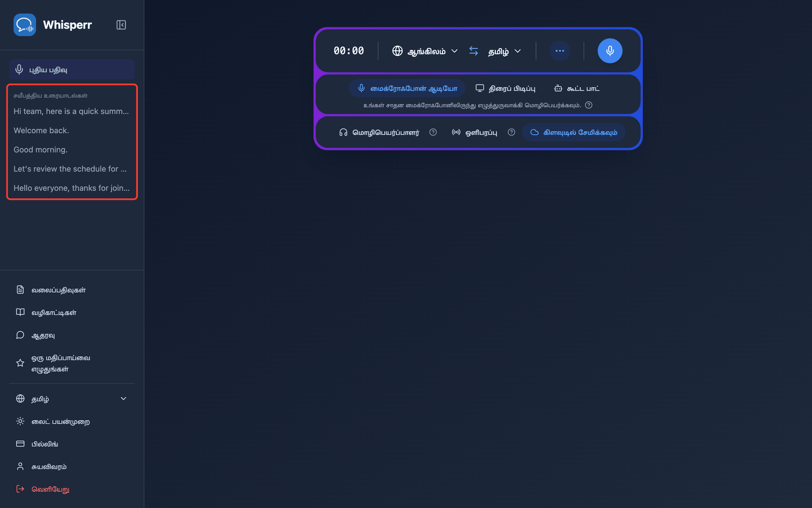Expand the sidebar தமிழ் language chevron
This screenshot has height=508, width=812.
(123, 399)
